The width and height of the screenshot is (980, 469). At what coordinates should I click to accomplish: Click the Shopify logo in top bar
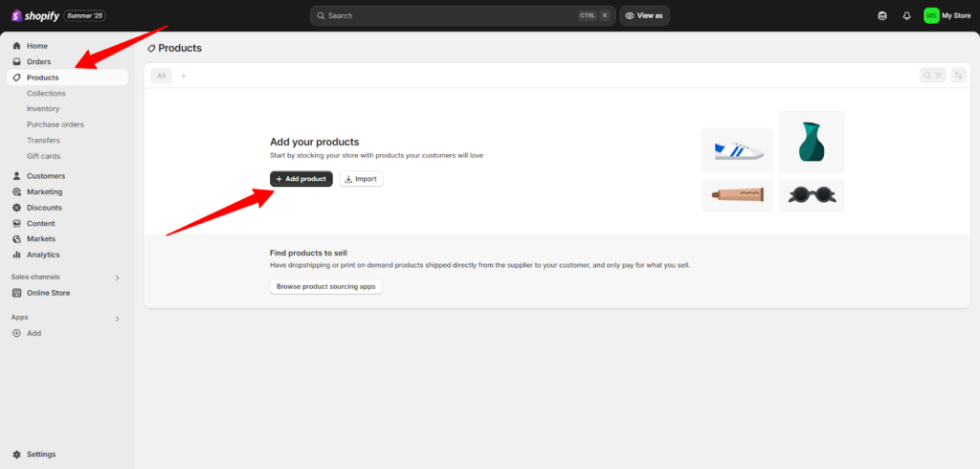[x=34, y=15]
